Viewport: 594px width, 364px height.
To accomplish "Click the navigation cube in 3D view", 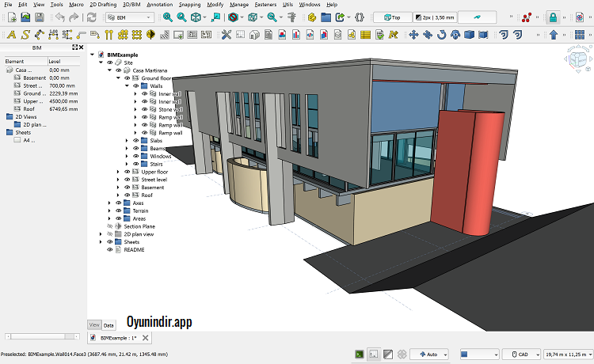I will point(577,59).
